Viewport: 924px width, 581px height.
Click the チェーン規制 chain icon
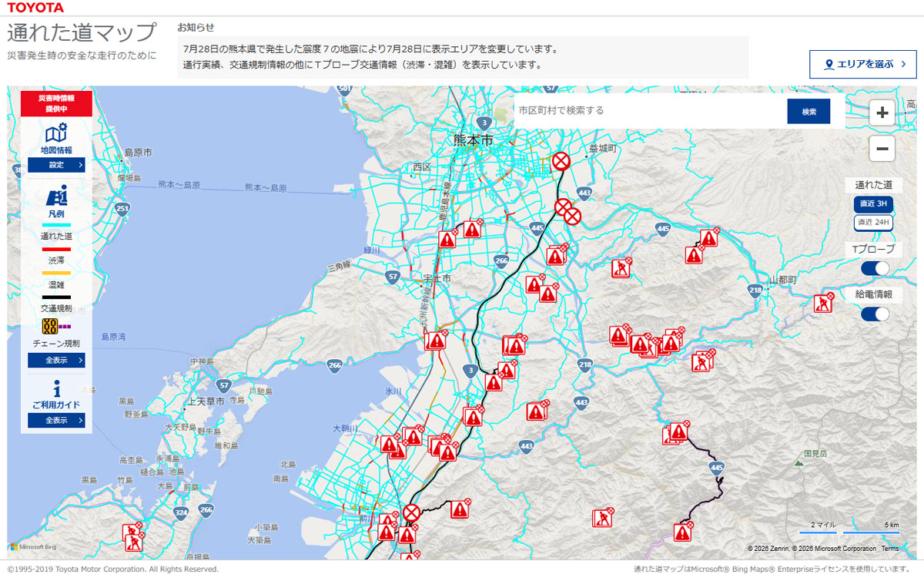coord(51,326)
